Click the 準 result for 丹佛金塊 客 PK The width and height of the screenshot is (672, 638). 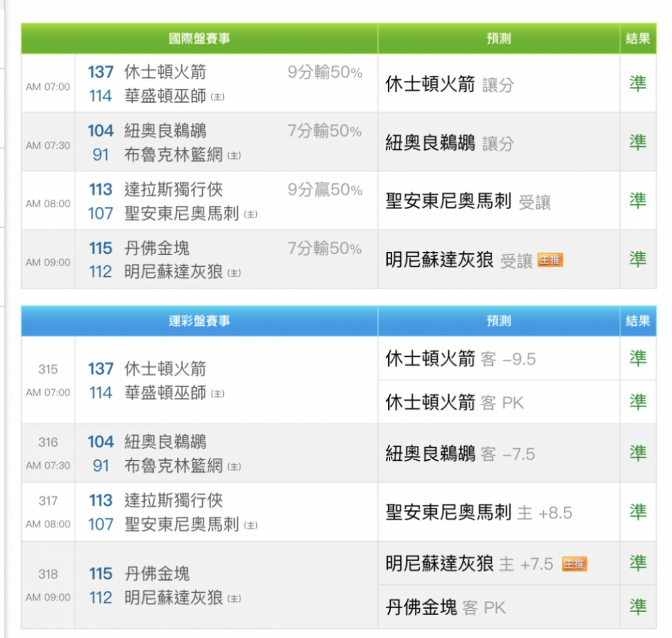638,607
